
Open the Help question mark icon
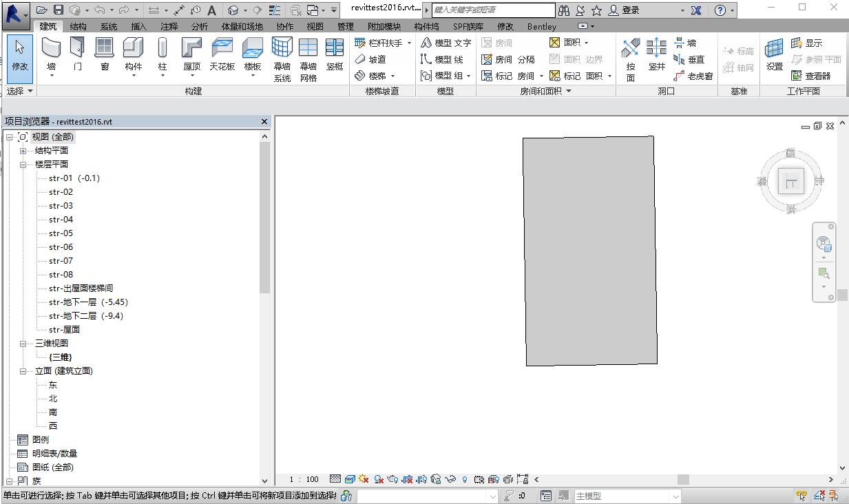(x=720, y=10)
